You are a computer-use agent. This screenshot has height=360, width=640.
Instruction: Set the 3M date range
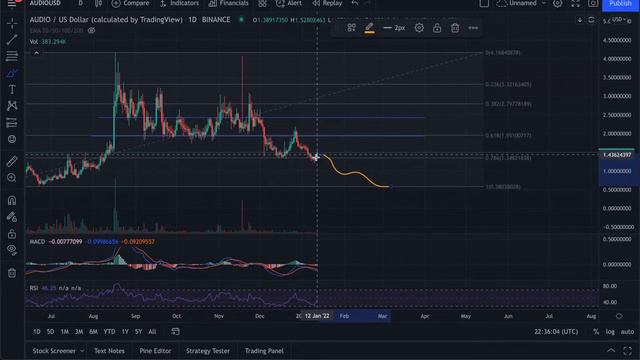79,332
